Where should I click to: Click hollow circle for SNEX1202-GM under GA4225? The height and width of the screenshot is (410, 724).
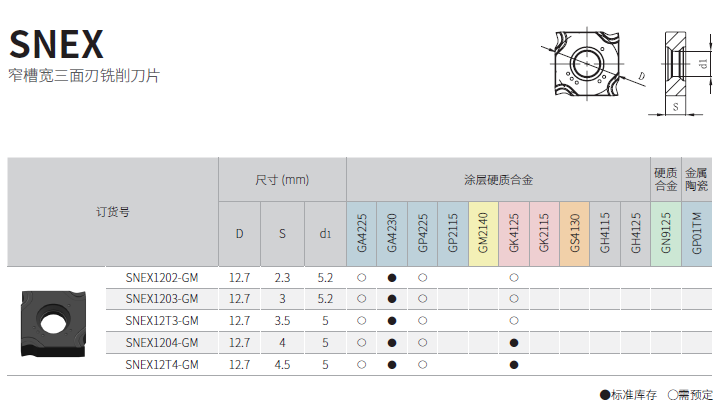tap(362, 277)
